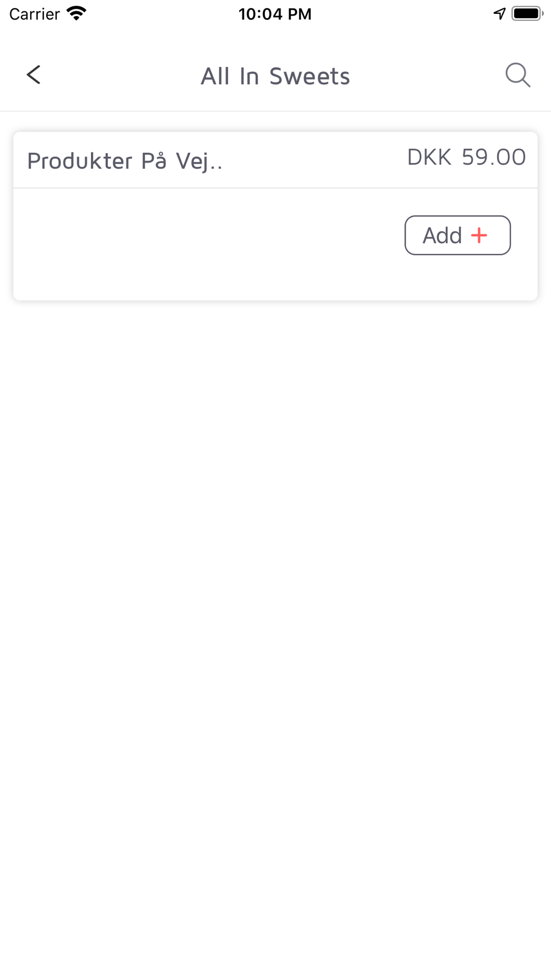Screen dimensions: 551x980
Task: Go back using the header arrow
Action: [34, 75]
